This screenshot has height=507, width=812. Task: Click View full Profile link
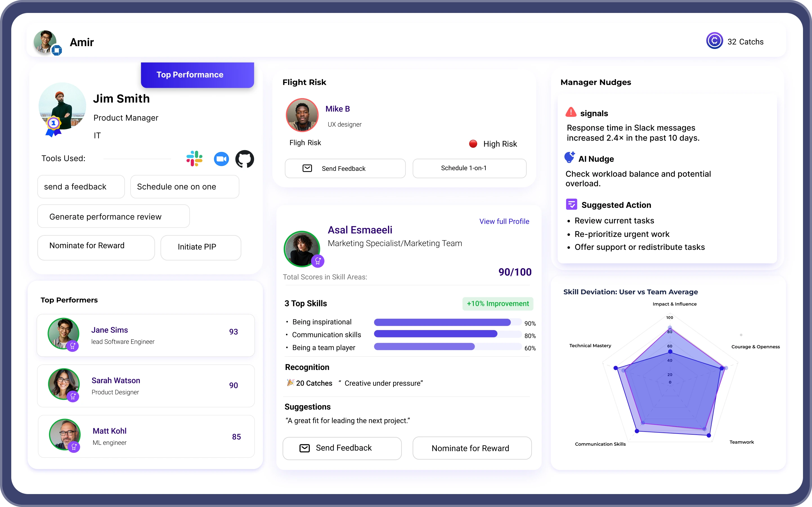[504, 221]
